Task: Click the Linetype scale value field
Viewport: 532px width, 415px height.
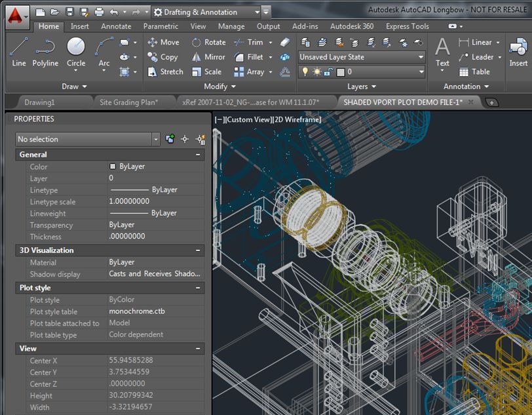Action: (156, 201)
